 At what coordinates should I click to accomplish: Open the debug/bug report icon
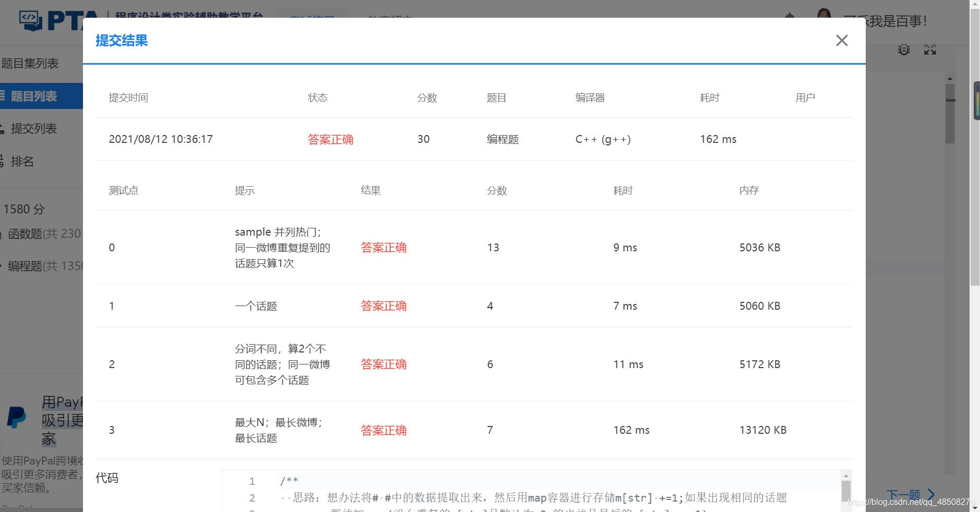tap(903, 50)
